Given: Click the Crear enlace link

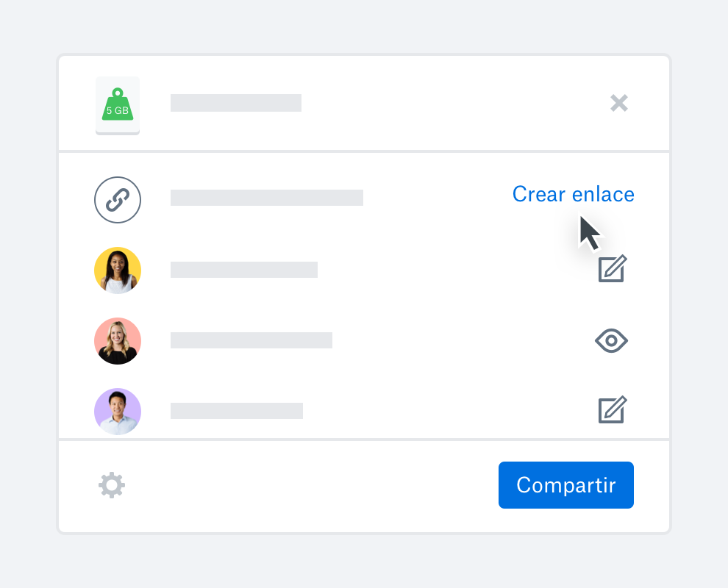Looking at the screenshot, I should click(x=573, y=194).
